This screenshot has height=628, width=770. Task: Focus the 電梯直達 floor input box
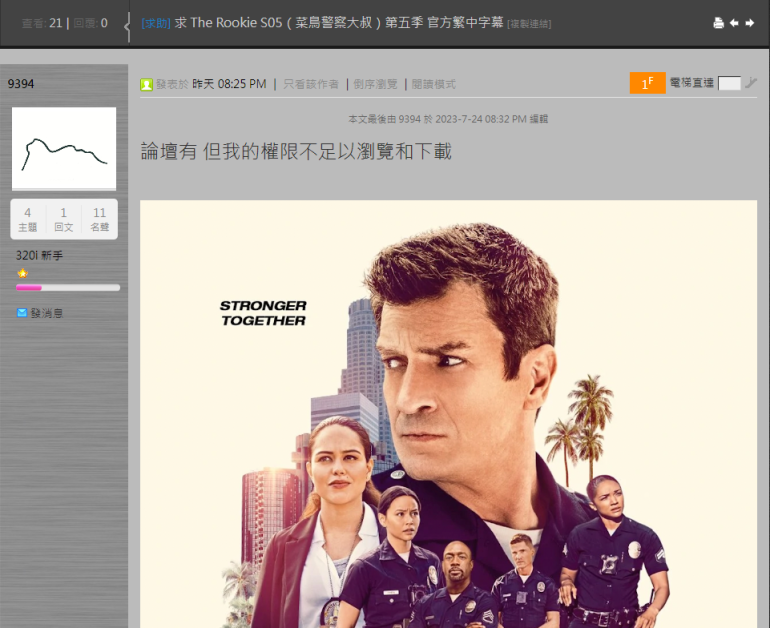729,83
